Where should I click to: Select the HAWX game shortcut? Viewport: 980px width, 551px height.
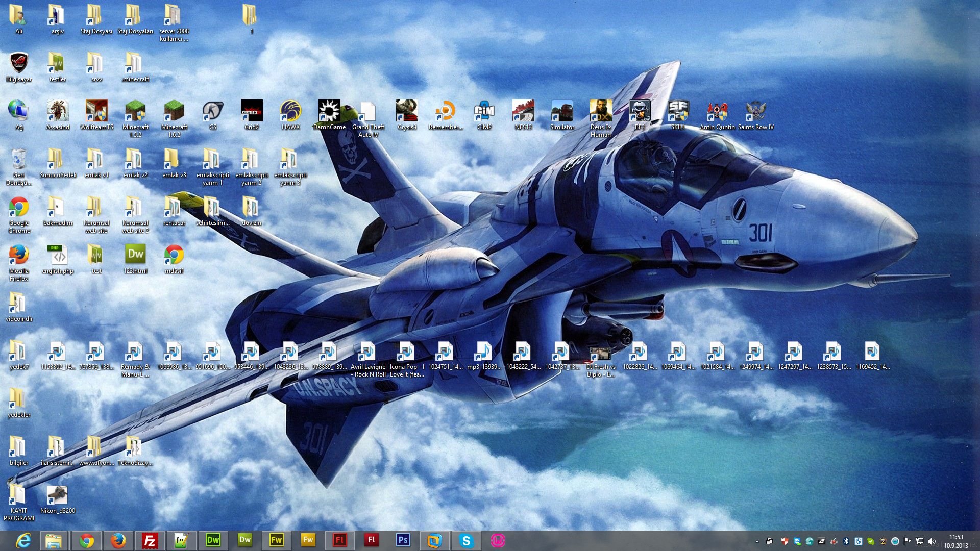coord(290,115)
